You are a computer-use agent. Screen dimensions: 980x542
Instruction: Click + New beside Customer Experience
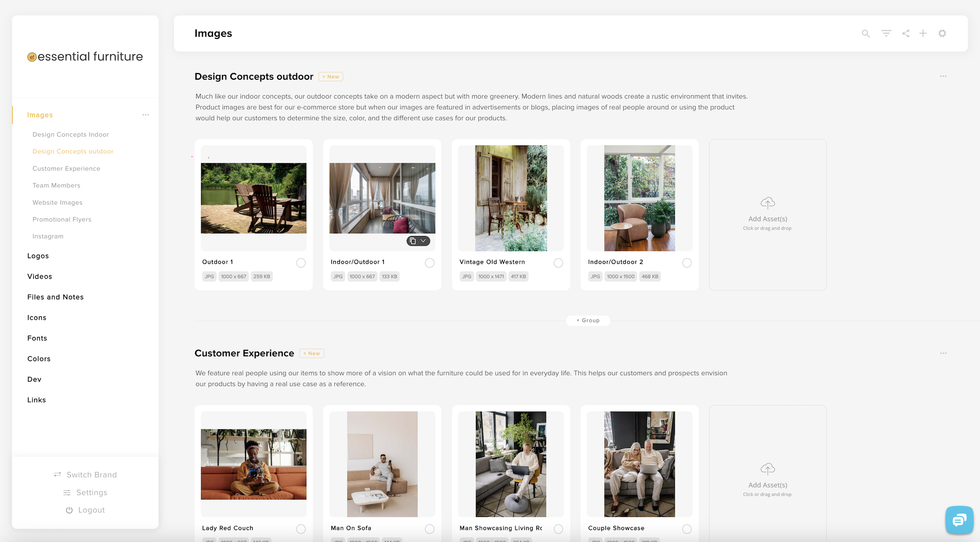311,353
